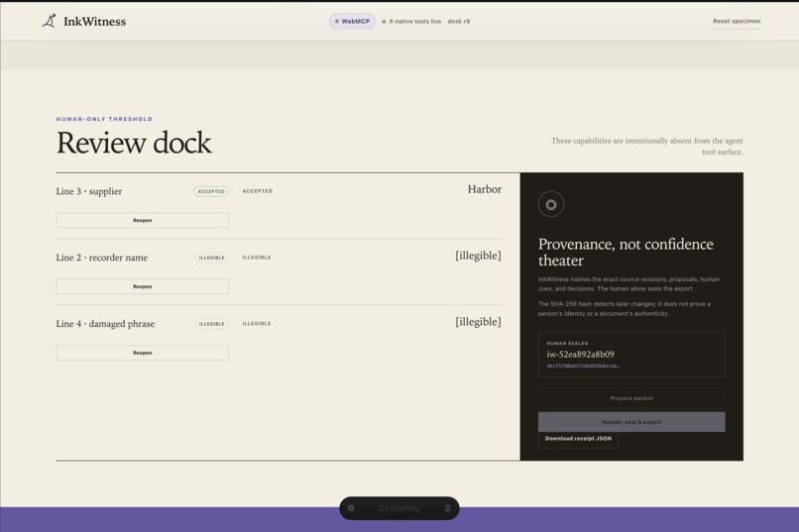Click the ILLEGIBLE pill badge on Line 4

coord(211,324)
